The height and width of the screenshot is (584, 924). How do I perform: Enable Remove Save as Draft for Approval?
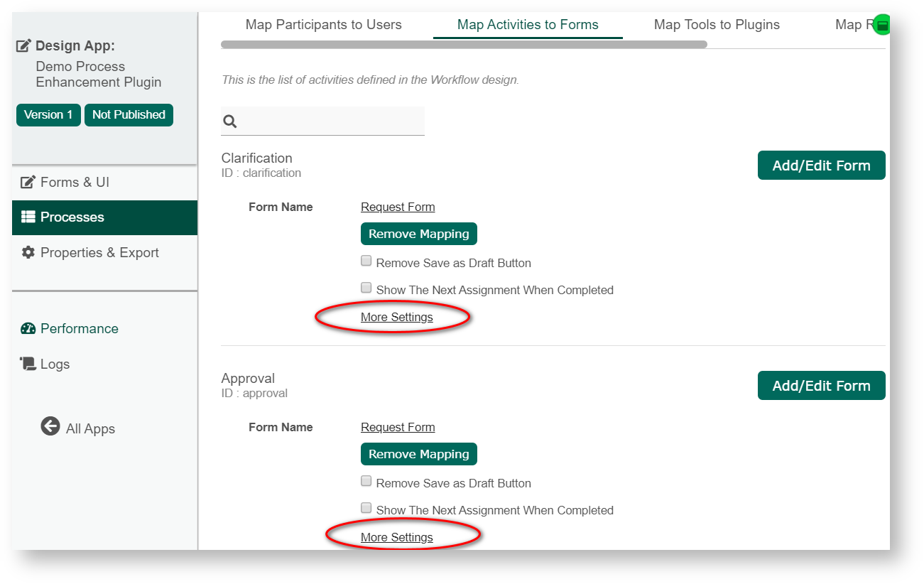tap(366, 481)
